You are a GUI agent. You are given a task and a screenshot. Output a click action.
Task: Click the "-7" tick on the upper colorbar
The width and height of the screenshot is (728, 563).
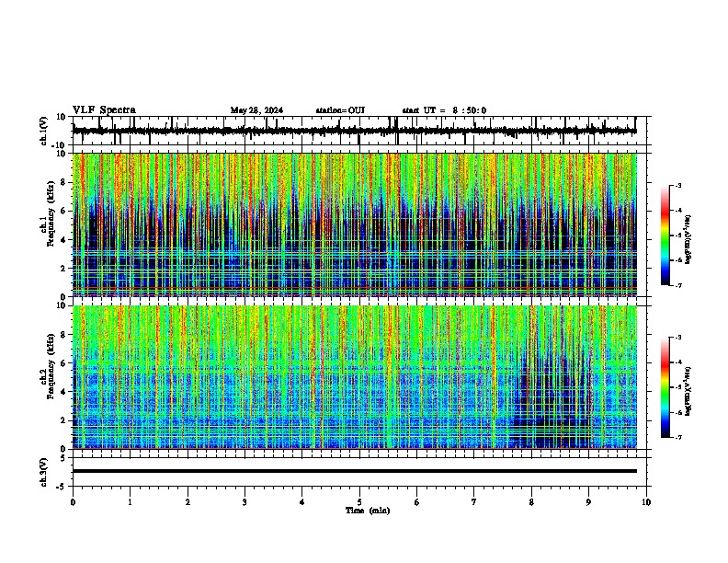pyautogui.click(x=677, y=285)
